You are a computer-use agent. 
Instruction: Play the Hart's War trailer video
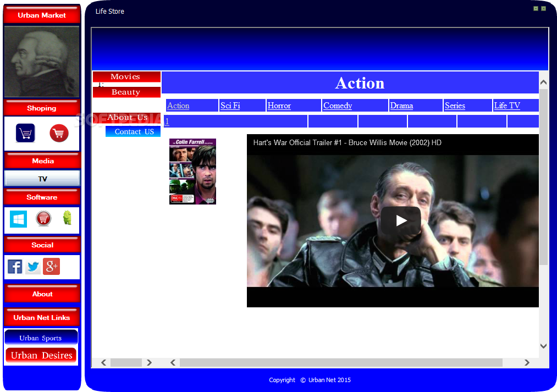pyautogui.click(x=401, y=220)
